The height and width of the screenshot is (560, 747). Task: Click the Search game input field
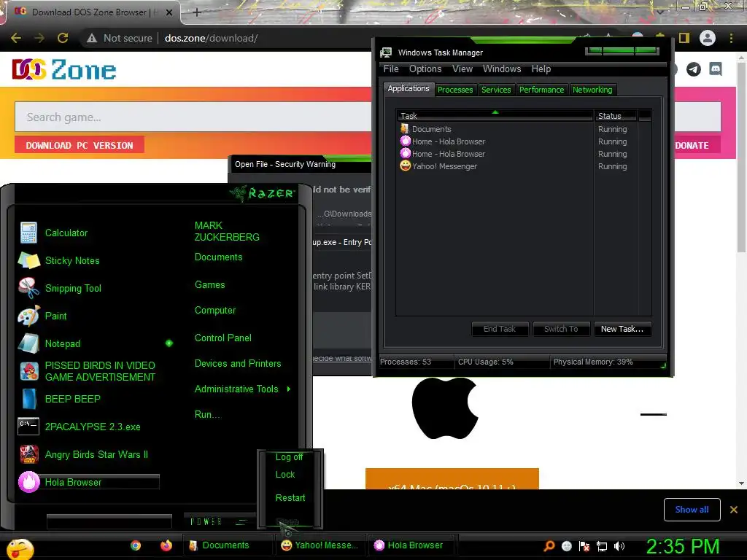click(x=193, y=117)
